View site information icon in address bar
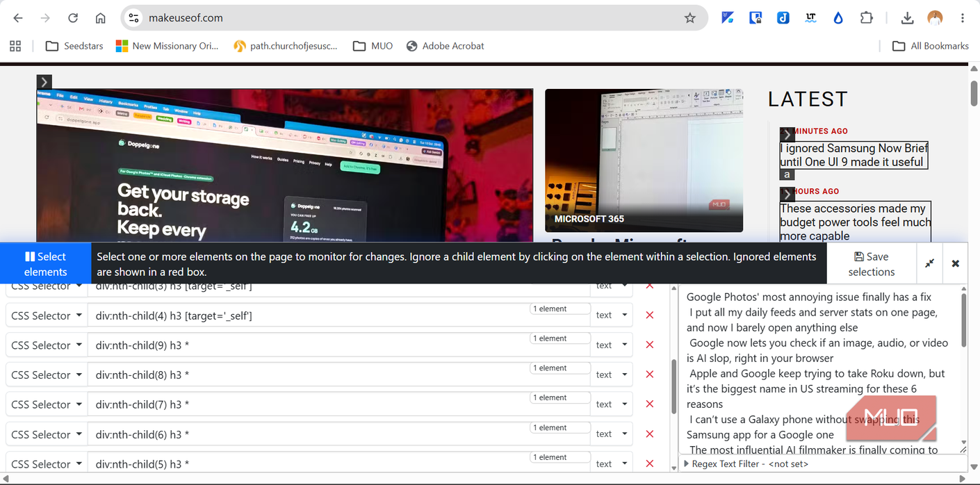980x485 pixels. (x=134, y=18)
